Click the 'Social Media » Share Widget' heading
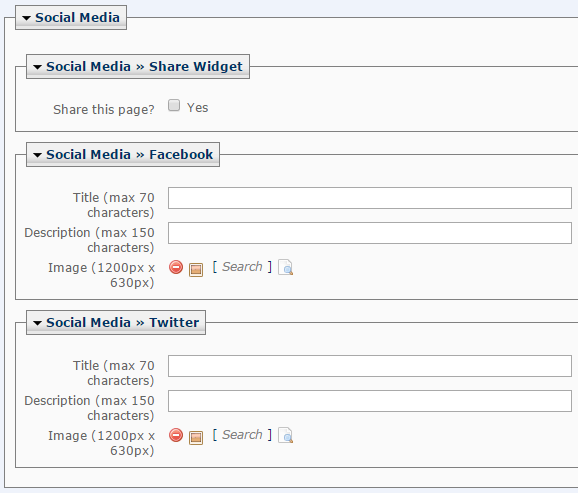Image resolution: width=578 pixels, height=493 pixels. (144, 66)
